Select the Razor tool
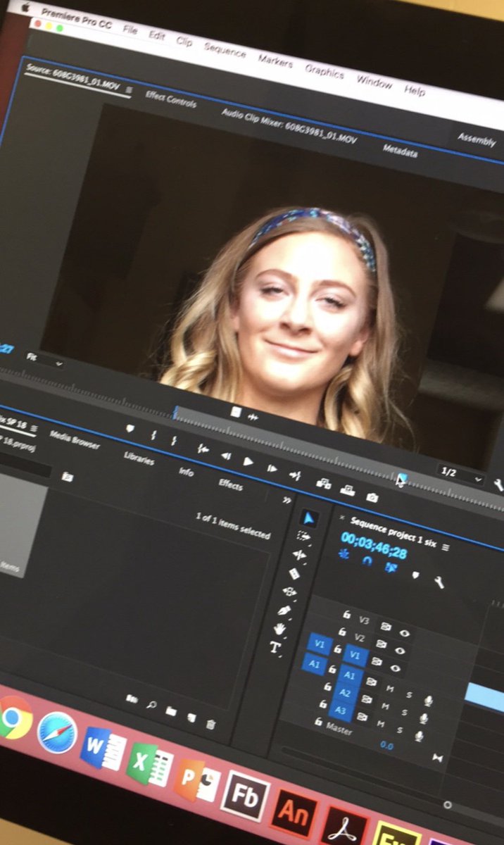This screenshot has width=504, height=845. pos(295,573)
